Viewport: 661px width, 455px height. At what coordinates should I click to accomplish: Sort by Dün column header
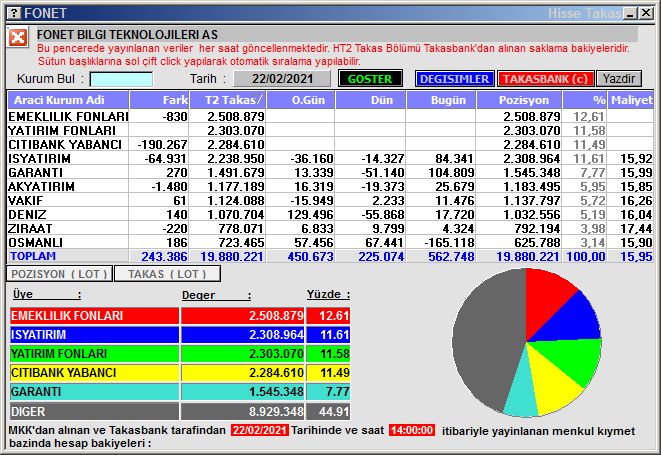tap(371, 100)
